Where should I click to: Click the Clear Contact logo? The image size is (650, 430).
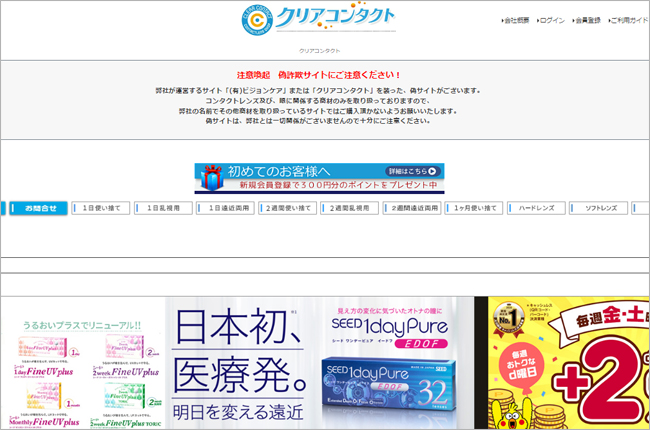(x=320, y=20)
